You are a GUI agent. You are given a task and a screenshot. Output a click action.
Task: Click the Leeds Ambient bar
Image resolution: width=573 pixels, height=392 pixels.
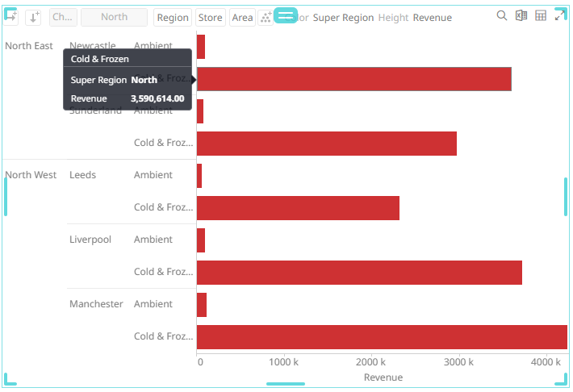click(x=199, y=176)
